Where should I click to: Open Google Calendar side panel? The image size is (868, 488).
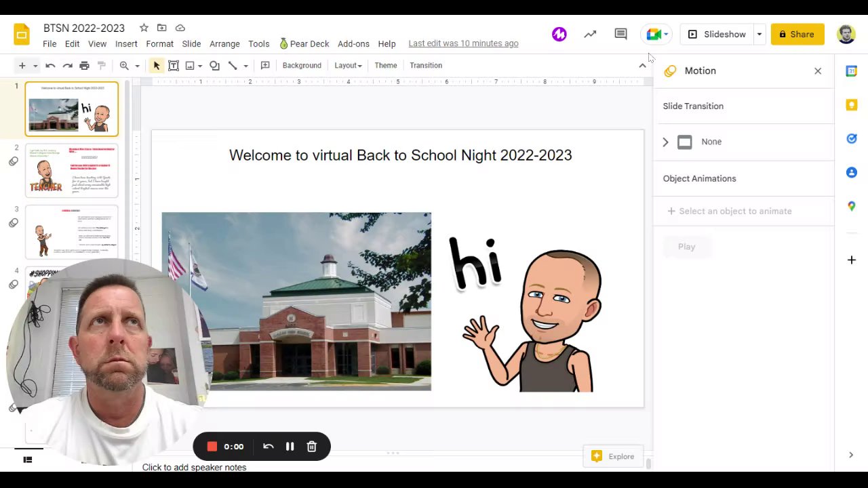pyautogui.click(x=852, y=71)
